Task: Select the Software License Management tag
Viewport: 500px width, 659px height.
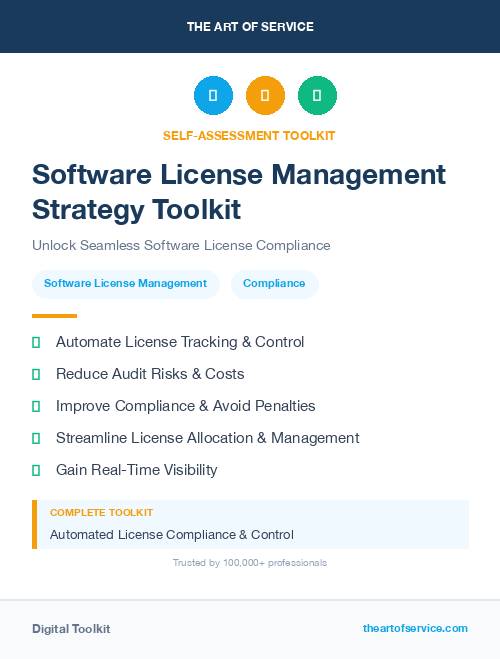Action: tap(126, 284)
